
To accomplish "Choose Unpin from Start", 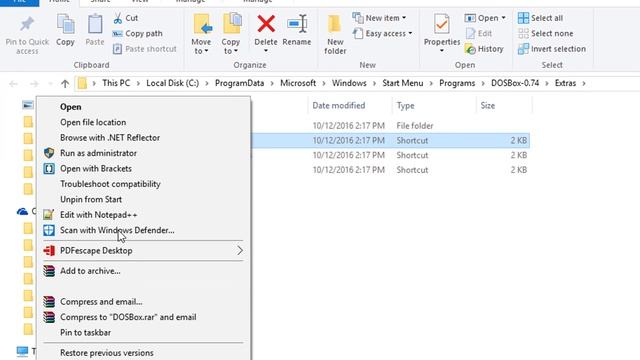I will coord(143,200).
